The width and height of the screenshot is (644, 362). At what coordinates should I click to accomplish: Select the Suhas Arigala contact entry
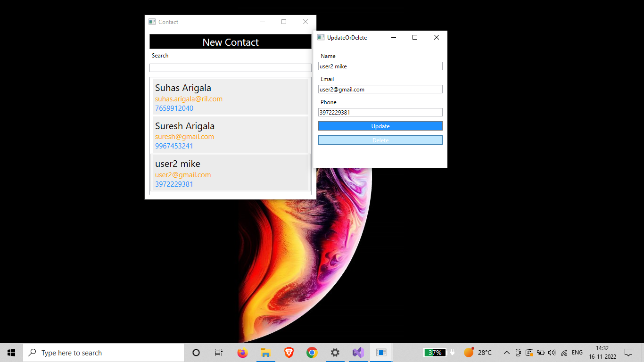230,97
